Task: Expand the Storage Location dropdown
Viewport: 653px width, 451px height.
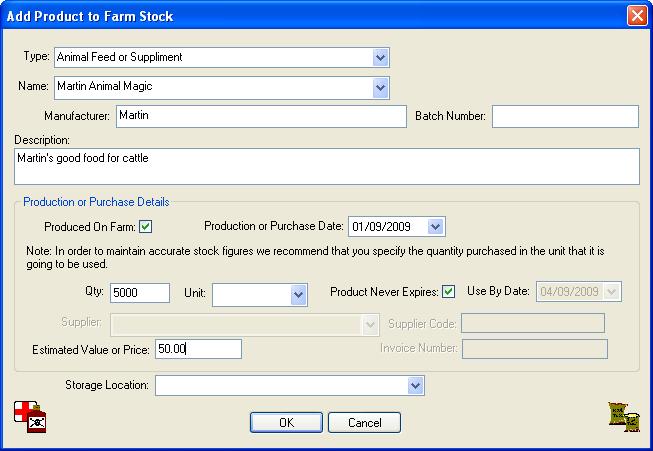Action: [x=416, y=385]
